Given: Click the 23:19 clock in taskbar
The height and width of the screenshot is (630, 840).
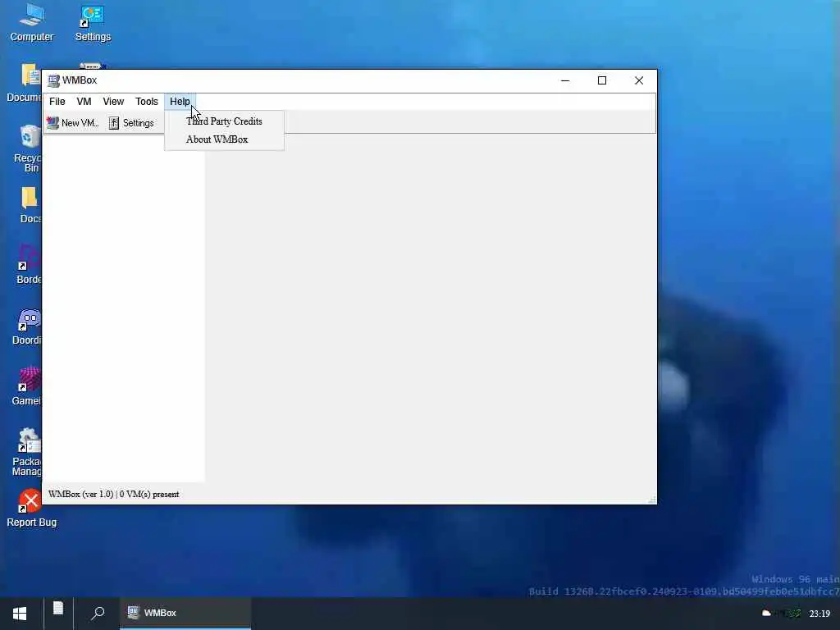Looking at the screenshot, I should pyautogui.click(x=819, y=614).
